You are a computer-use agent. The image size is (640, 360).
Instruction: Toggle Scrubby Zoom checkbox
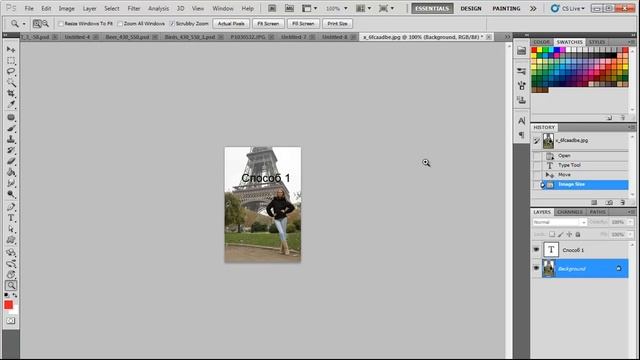[172, 24]
